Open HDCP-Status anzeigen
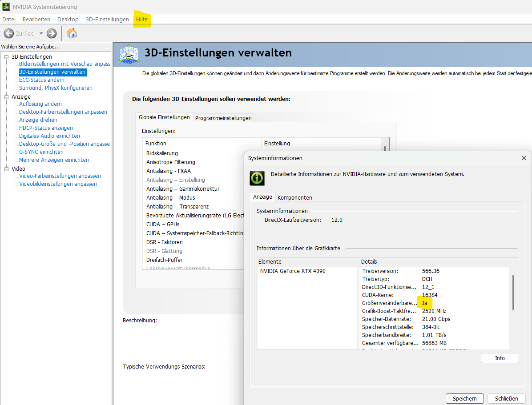Viewport: 532px width, 405px height. tap(46, 128)
